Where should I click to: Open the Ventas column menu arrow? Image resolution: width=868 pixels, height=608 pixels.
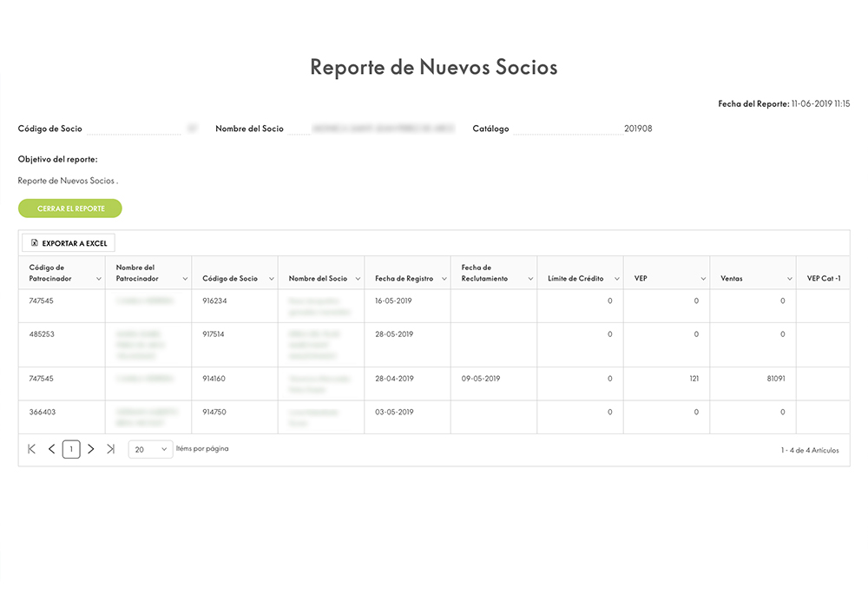point(789,279)
